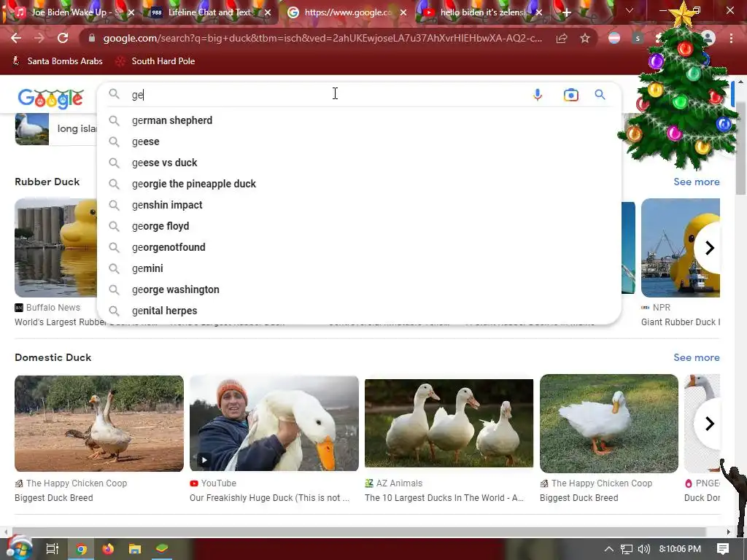
Task: Open the BlueStacks taskbar icon
Action: click(162, 549)
